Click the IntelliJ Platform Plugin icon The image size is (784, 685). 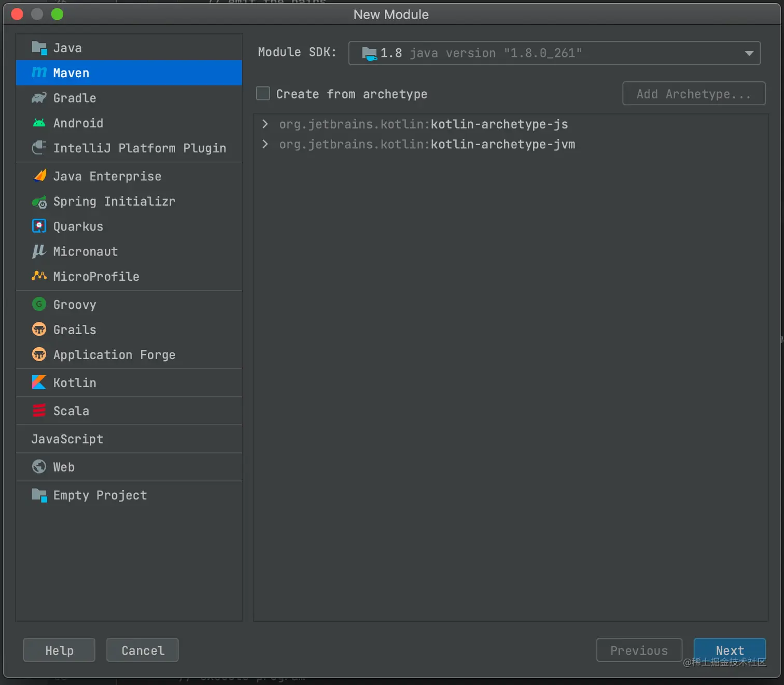[39, 148]
